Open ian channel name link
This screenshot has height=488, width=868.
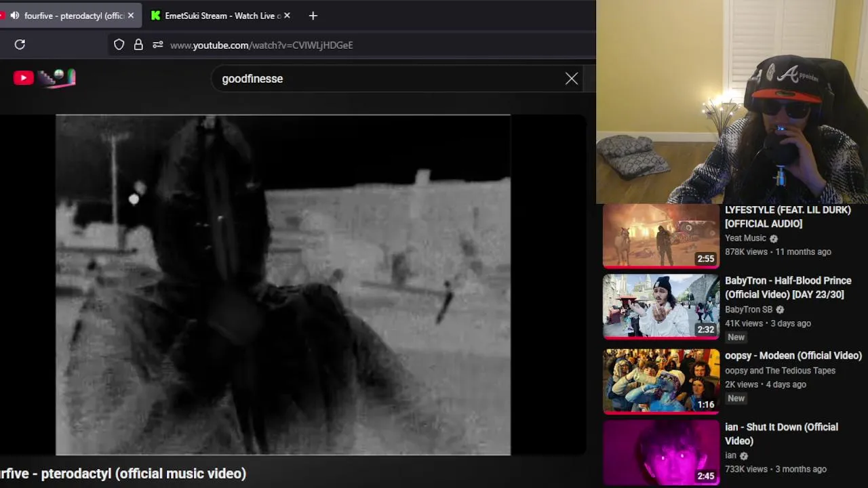730,455
